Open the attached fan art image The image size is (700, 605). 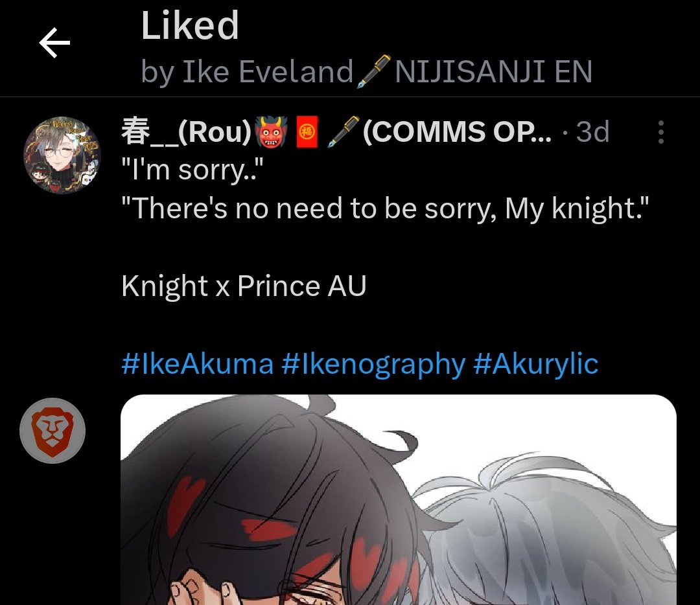(x=398, y=499)
